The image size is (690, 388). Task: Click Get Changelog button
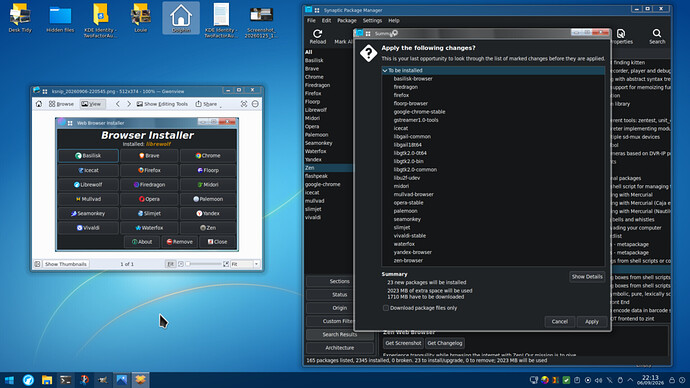pos(445,343)
